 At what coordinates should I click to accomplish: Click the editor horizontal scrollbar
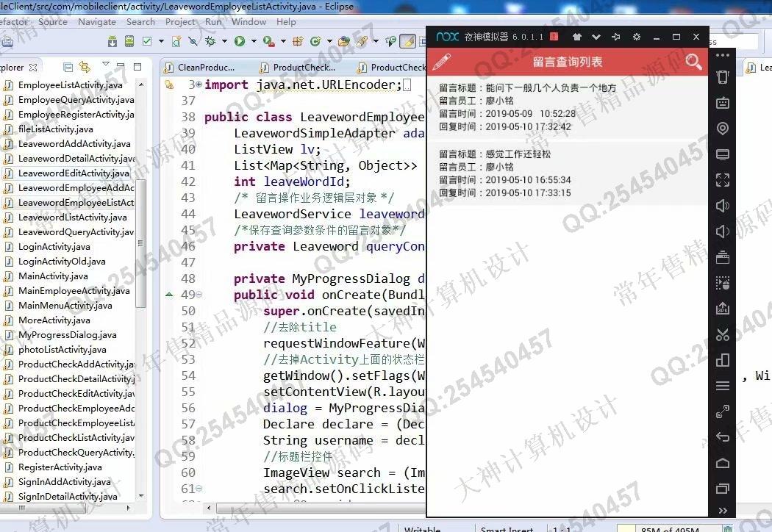(316, 508)
